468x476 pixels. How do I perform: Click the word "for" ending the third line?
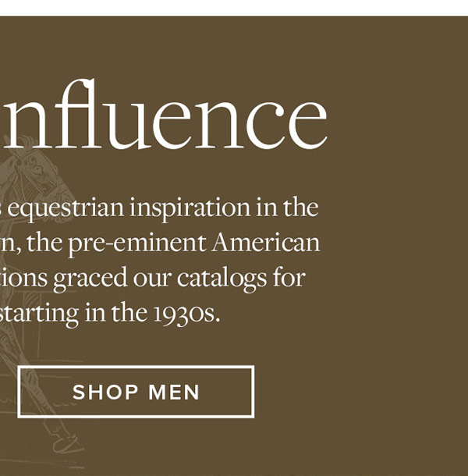[289, 278]
